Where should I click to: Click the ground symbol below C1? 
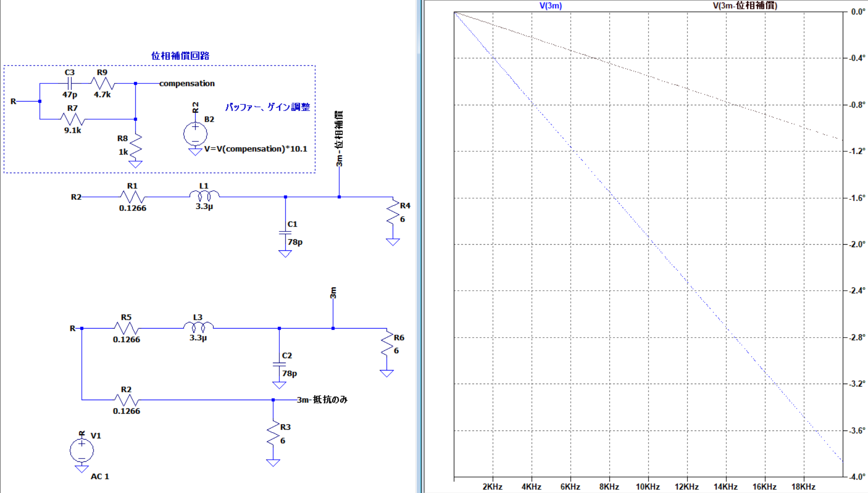pyautogui.click(x=285, y=254)
